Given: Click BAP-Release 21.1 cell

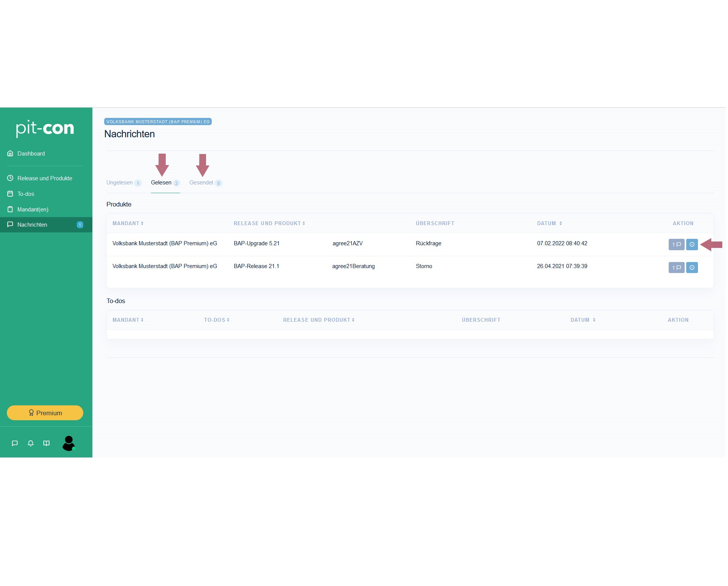Looking at the screenshot, I should pyautogui.click(x=257, y=266).
